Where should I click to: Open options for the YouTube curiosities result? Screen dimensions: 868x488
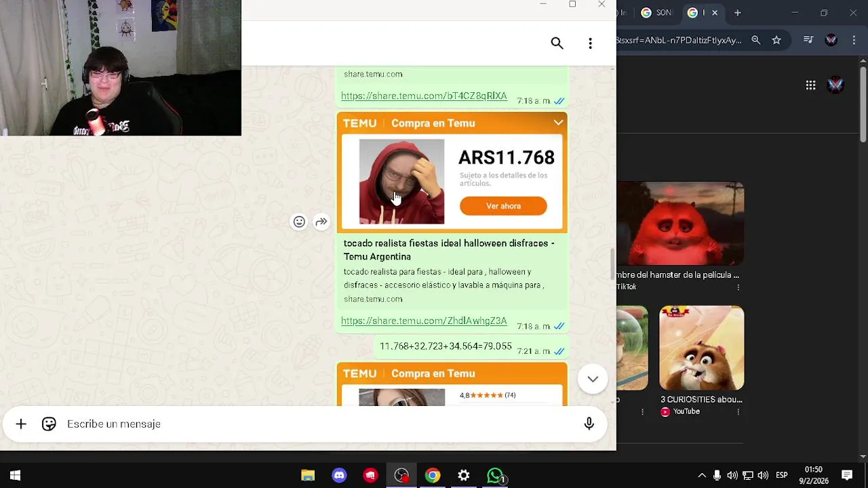[738, 412]
